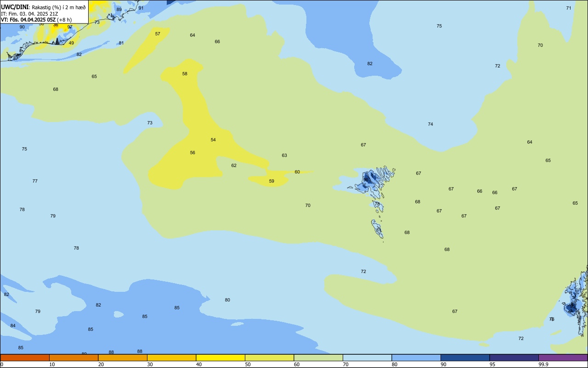Viewport: 588px width, 368px height.
Task: Click the humidity value 91 on the map
Action: [141, 8]
